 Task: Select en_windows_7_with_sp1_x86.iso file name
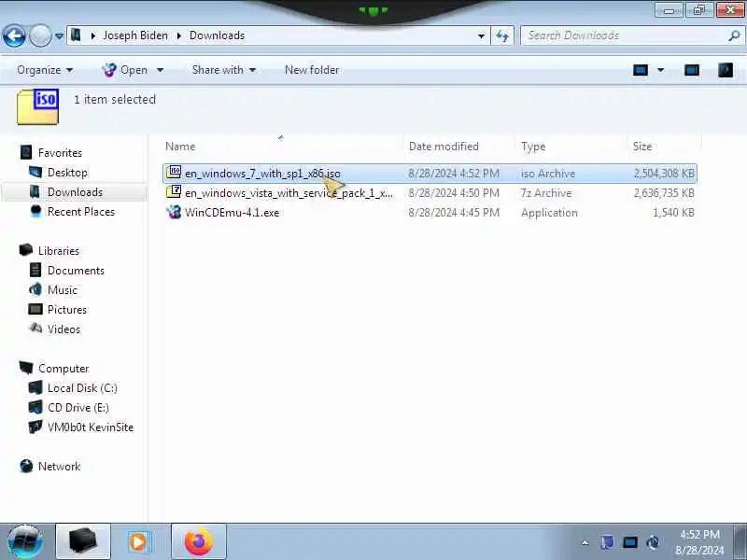(262, 174)
